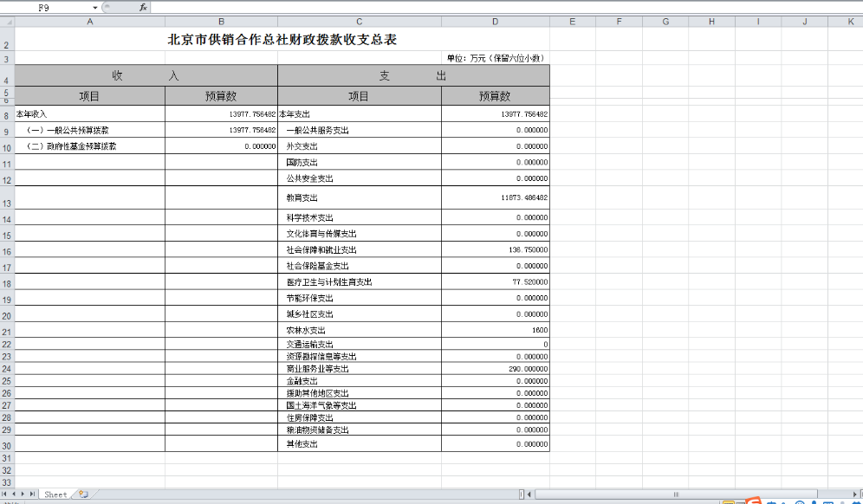Screen dimensions: 863x504
Task: Open the Name Box dropdown arrow
Action: (95, 8)
